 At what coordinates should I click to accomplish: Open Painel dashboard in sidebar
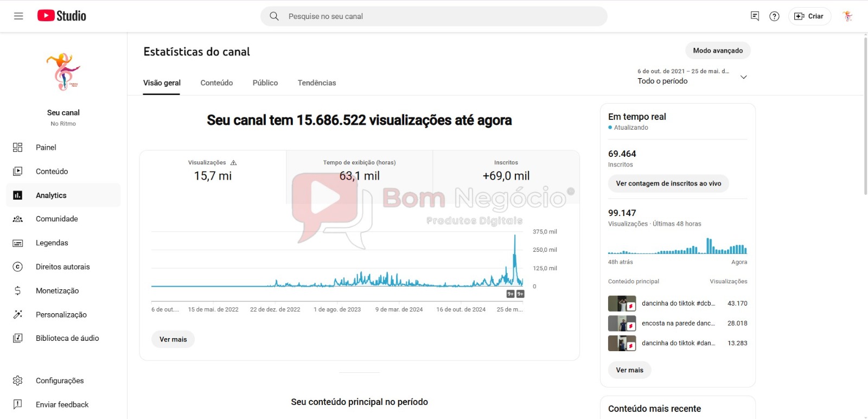[x=63, y=148]
